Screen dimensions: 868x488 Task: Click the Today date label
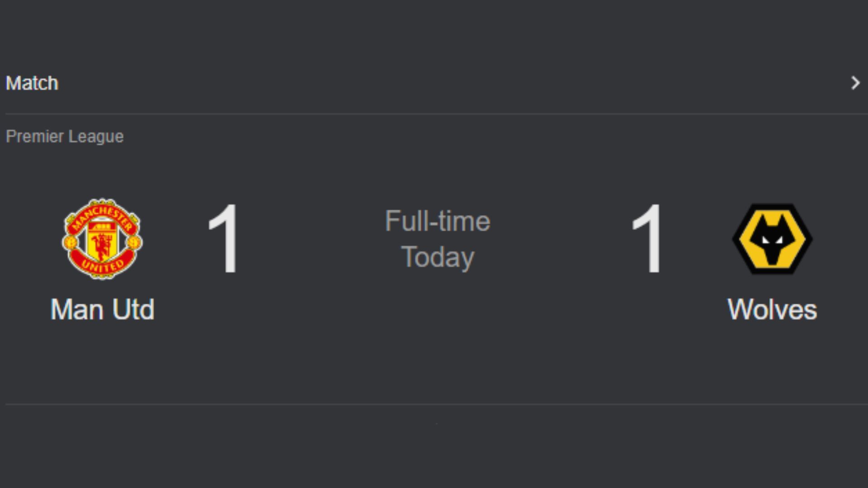coord(437,257)
